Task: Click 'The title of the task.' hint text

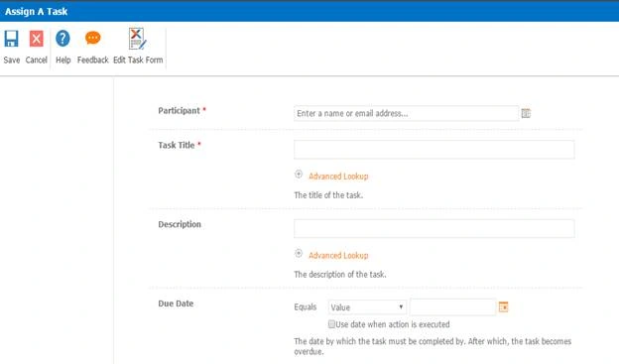Action: [x=328, y=195]
